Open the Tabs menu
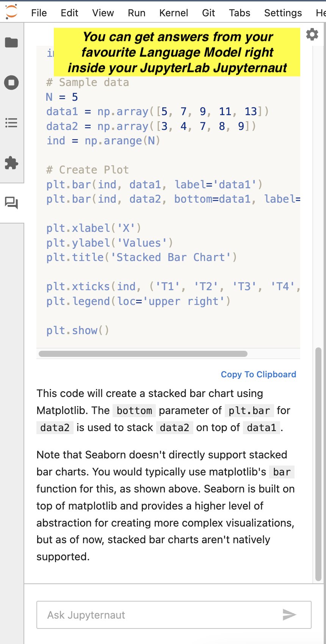This screenshot has height=644, width=326. 240,13
